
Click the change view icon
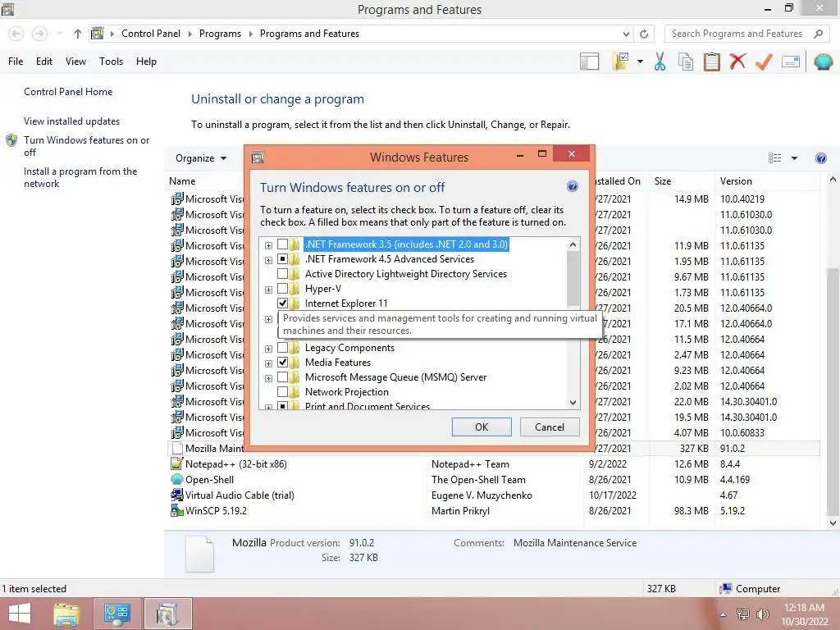(x=774, y=158)
